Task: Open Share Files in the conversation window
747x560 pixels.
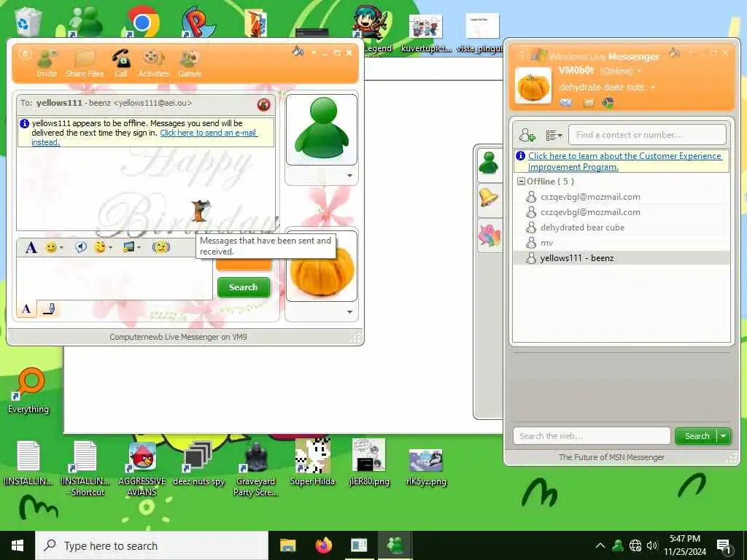Action: click(85, 63)
